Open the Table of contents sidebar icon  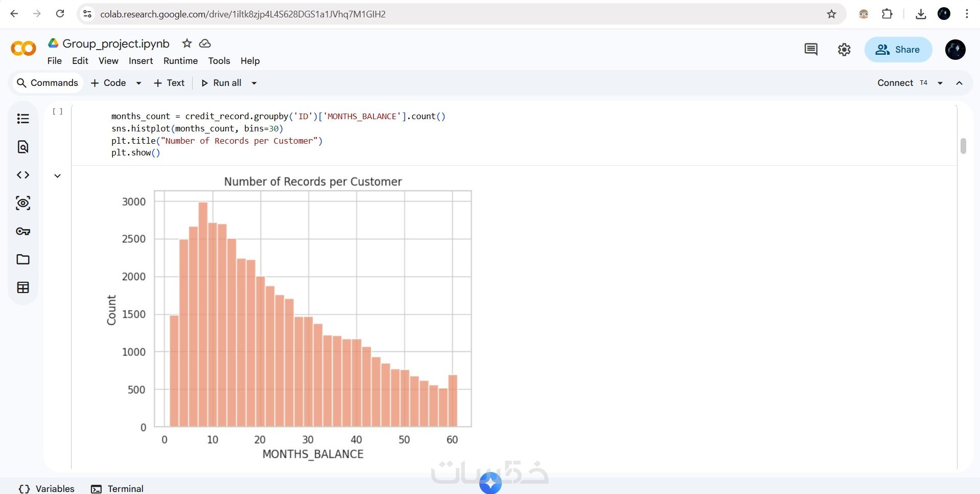(x=23, y=119)
